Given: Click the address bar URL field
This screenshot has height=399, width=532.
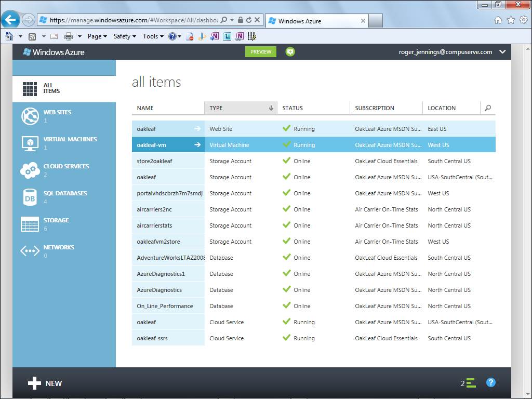Looking at the screenshot, I should point(134,20).
